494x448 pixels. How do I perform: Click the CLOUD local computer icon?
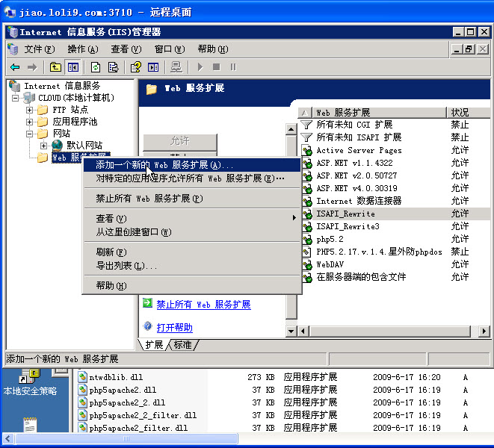tap(28, 98)
